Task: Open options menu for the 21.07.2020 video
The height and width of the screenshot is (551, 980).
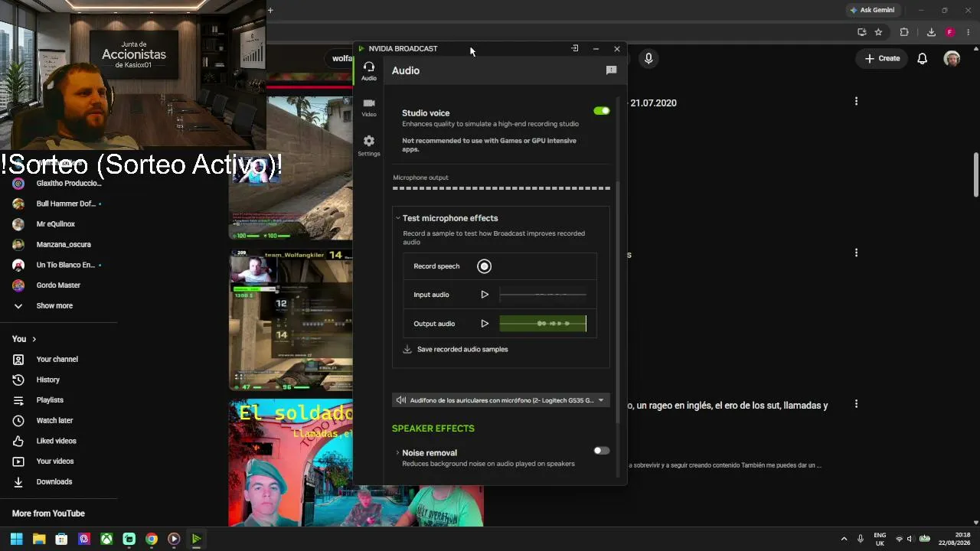Action: [856, 101]
